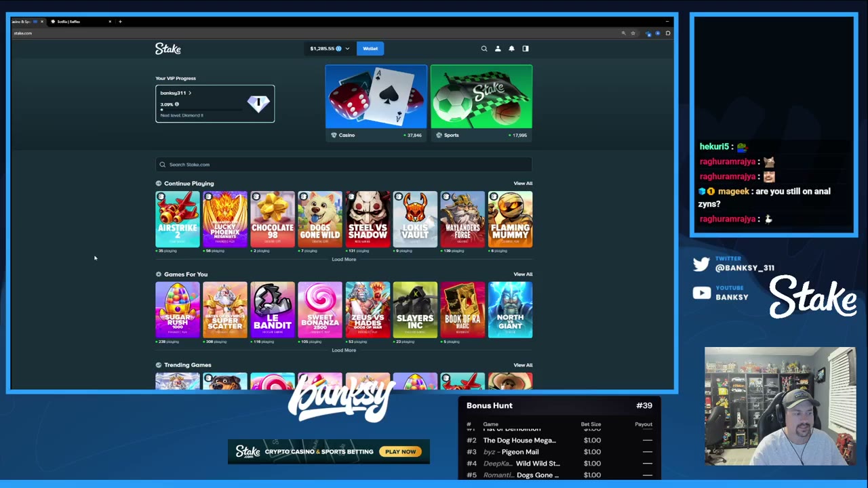Open the Lokis Vault game
Viewport: 868px width, 488px height.
click(x=415, y=220)
